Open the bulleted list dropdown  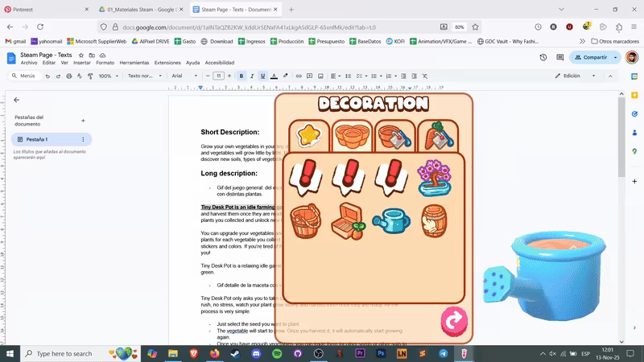(x=376, y=76)
